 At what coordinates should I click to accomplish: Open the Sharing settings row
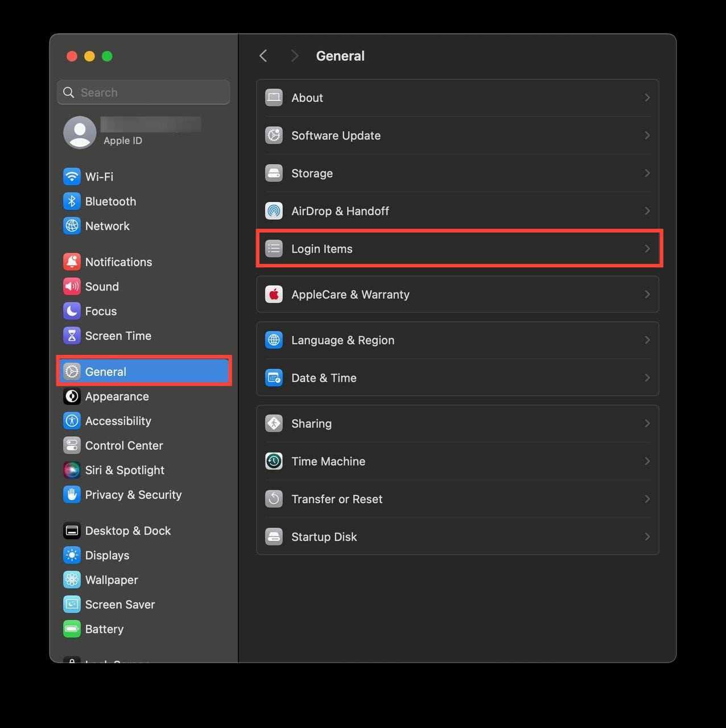coord(458,423)
